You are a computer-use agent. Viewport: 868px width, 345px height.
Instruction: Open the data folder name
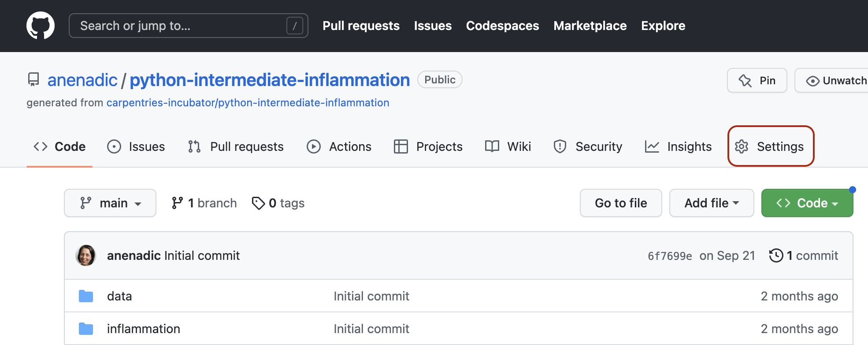(x=119, y=296)
